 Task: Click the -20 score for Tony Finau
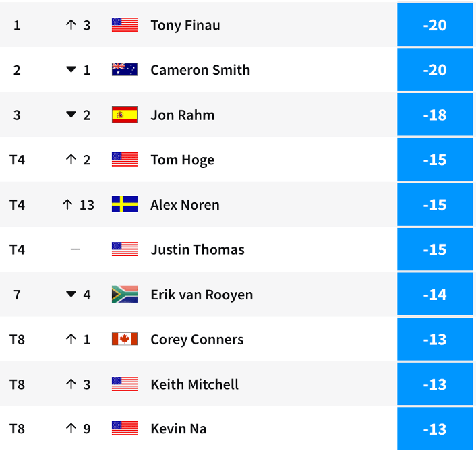(x=434, y=25)
